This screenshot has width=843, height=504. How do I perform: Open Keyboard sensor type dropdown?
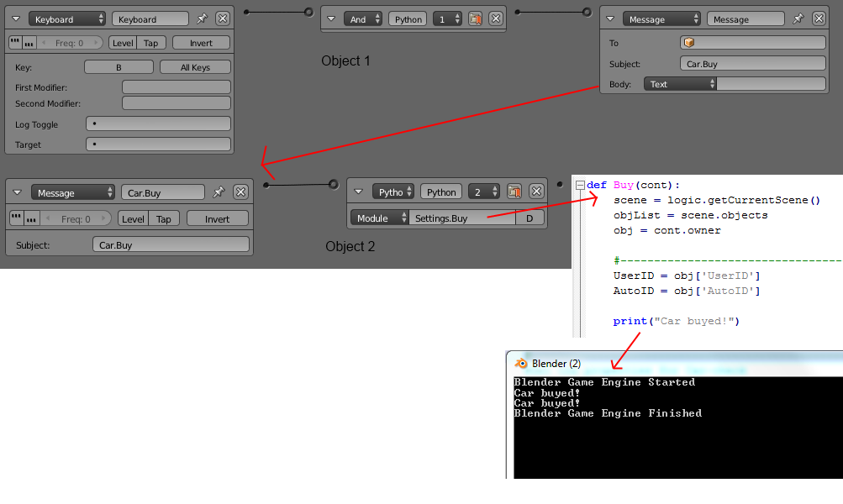click(67, 19)
